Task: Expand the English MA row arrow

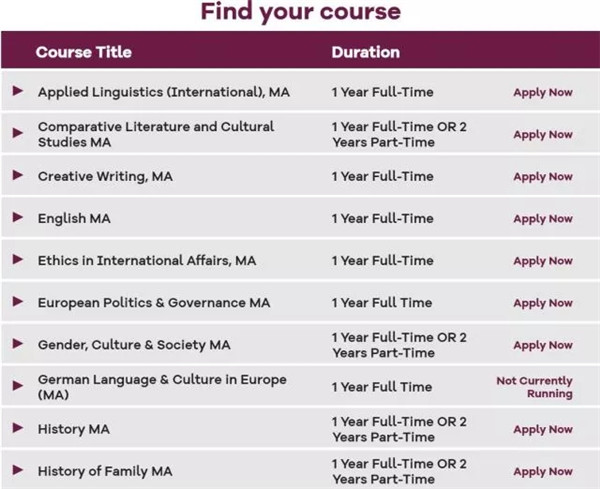Action: (x=18, y=218)
